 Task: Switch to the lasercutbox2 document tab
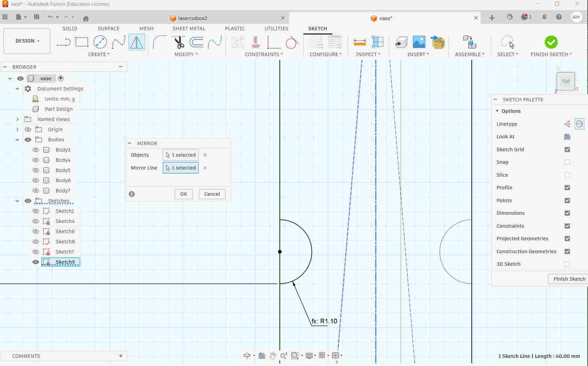tap(193, 18)
